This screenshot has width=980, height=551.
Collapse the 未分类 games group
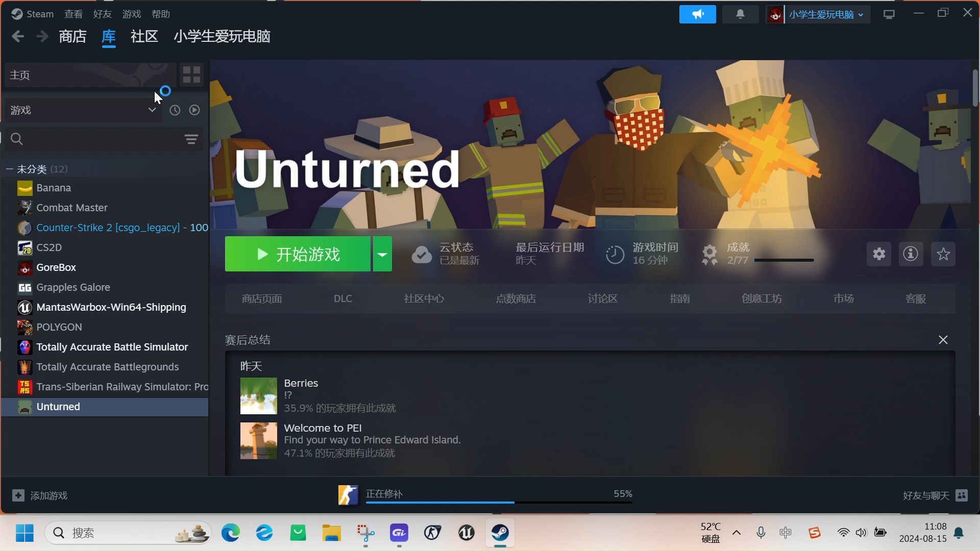click(10, 169)
